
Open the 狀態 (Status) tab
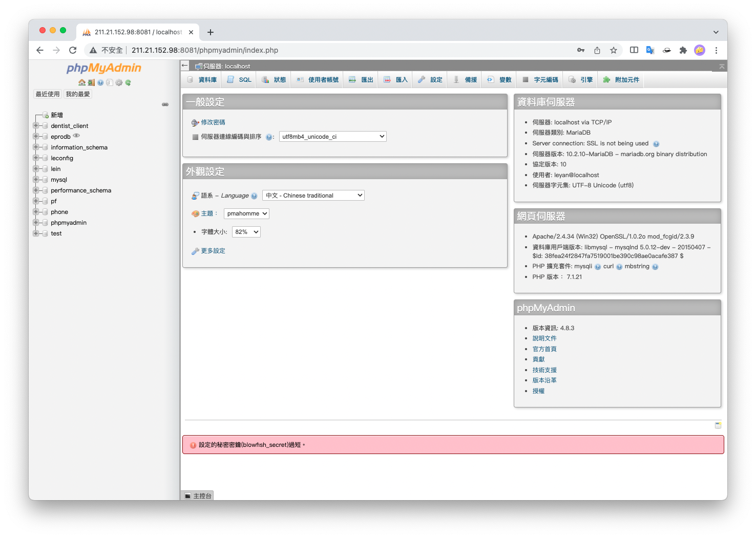[274, 80]
